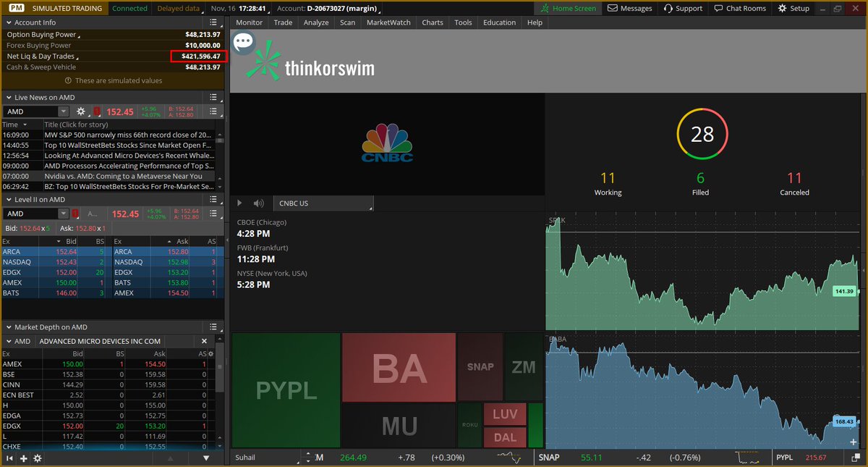Screen dimensions: 868x467
Task: Switch to the Charts tab
Action: click(433, 22)
